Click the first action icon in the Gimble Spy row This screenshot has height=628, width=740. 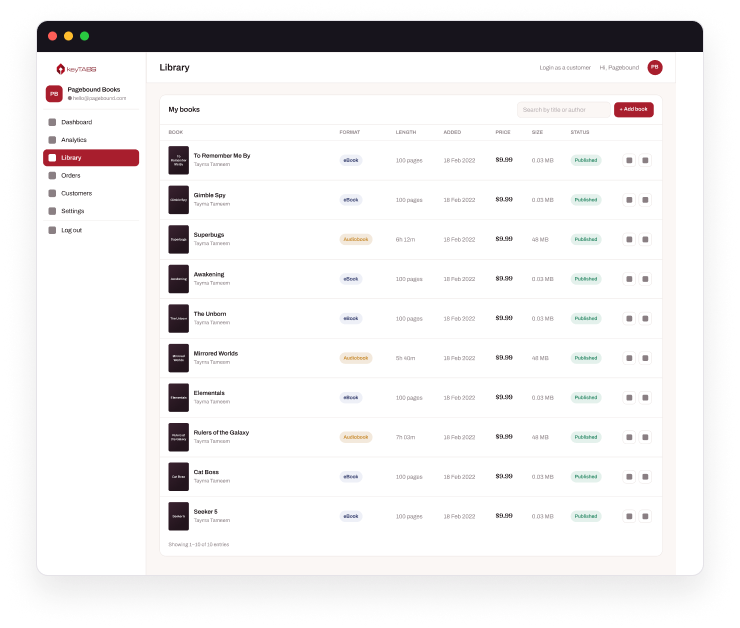pos(629,200)
